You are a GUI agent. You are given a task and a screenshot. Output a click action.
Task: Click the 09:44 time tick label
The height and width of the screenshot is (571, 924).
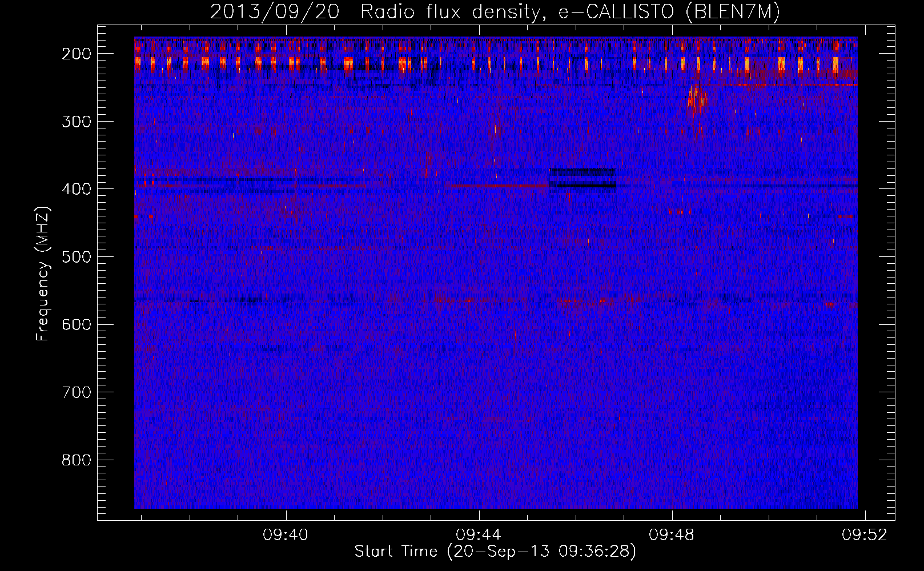coord(479,534)
